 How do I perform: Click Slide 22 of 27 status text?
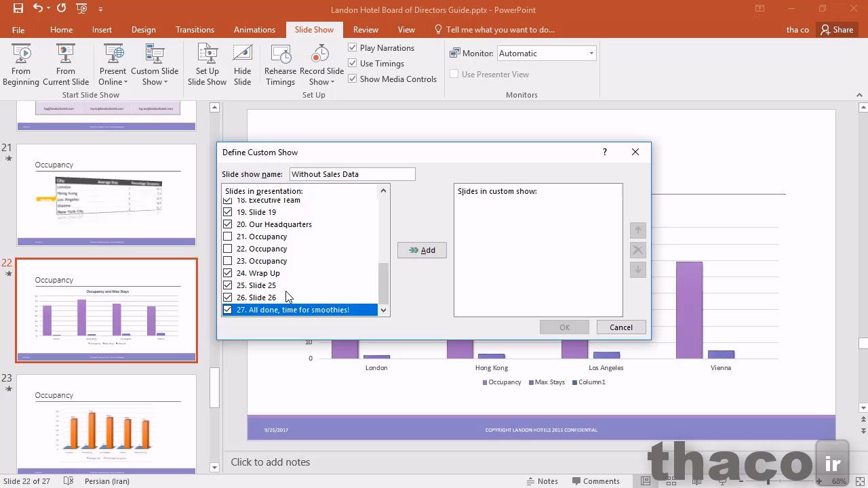[27, 481]
